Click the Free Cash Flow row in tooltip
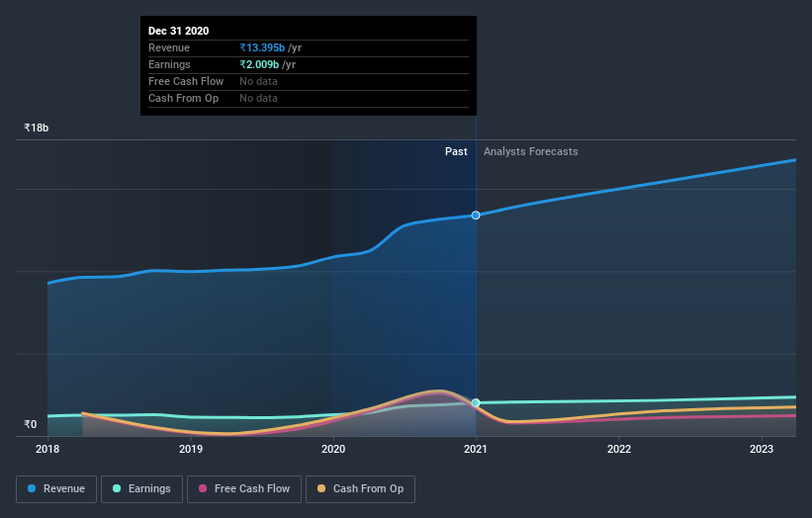This screenshot has width=812, height=518. (x=309, y=82)
